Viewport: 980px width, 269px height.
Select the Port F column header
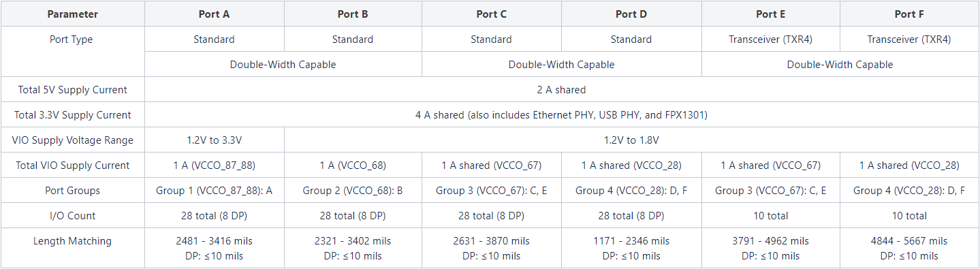click(x=909, y=14)
